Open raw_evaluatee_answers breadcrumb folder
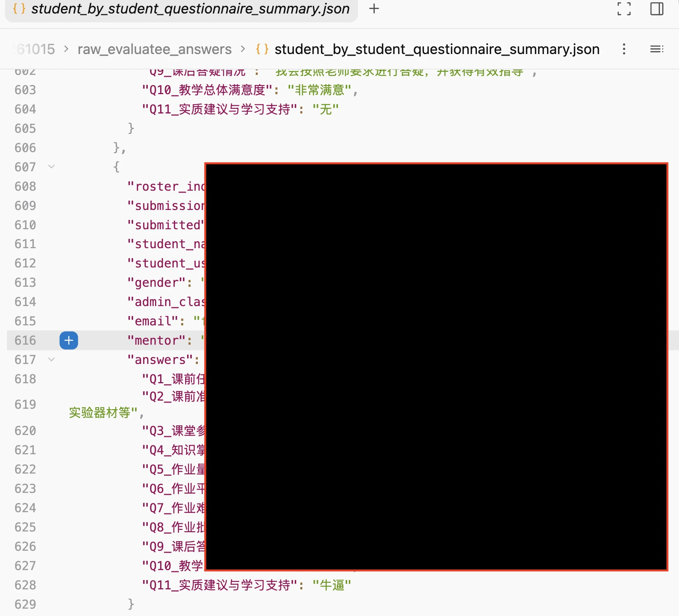Viewport: 679px width, 616px height. (x=154, y=49)
